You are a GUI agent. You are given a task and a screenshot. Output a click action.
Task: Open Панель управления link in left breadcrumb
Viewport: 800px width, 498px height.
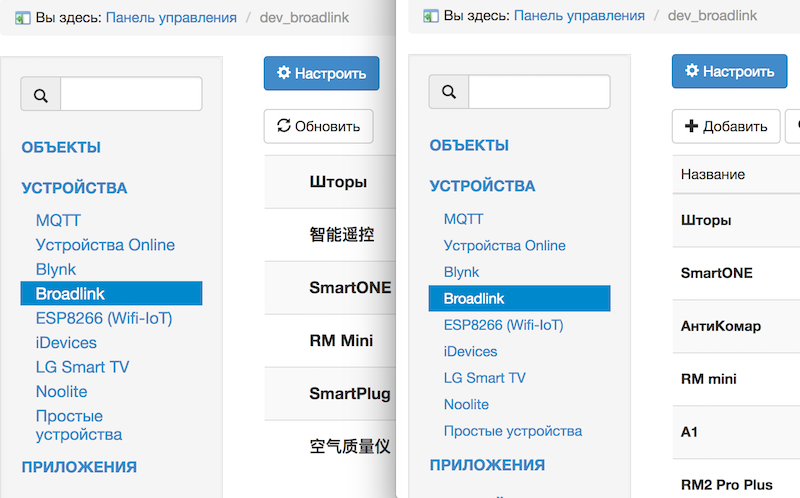coord(171,17)
